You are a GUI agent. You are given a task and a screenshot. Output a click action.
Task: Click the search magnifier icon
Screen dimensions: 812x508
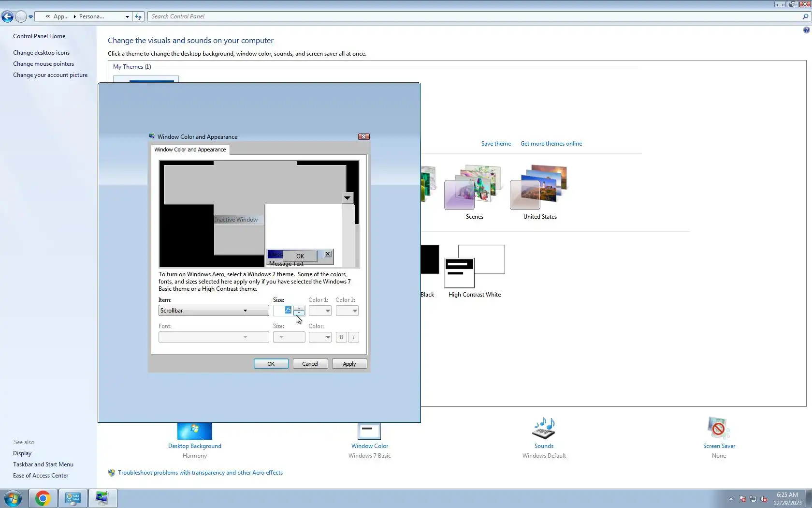click(805, 16)
